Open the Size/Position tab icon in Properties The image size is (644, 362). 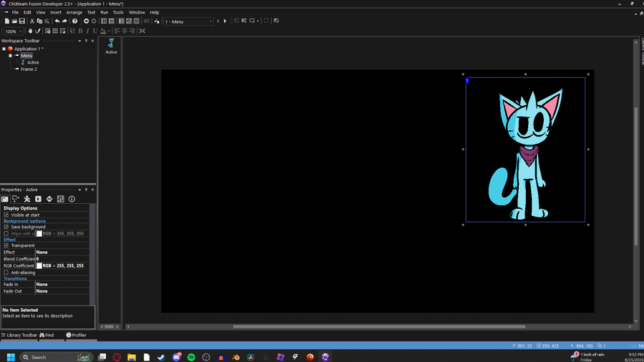coord(16,199)
